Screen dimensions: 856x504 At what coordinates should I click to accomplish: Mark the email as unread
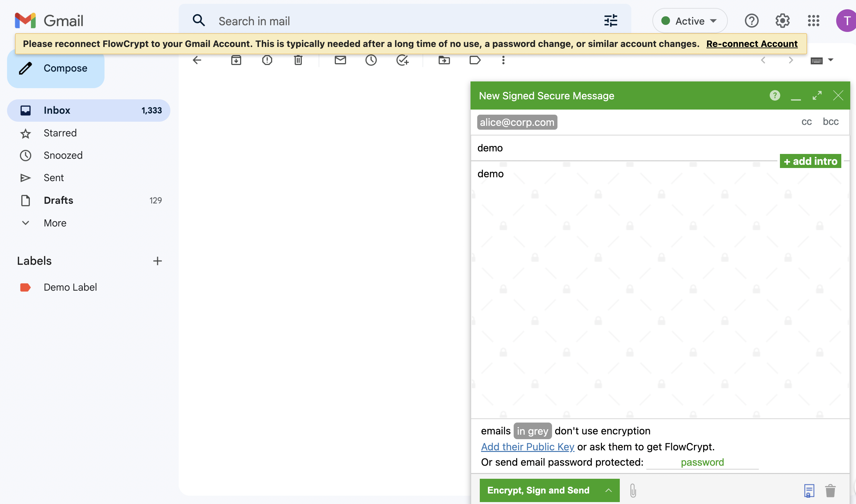tap(340, 60)
